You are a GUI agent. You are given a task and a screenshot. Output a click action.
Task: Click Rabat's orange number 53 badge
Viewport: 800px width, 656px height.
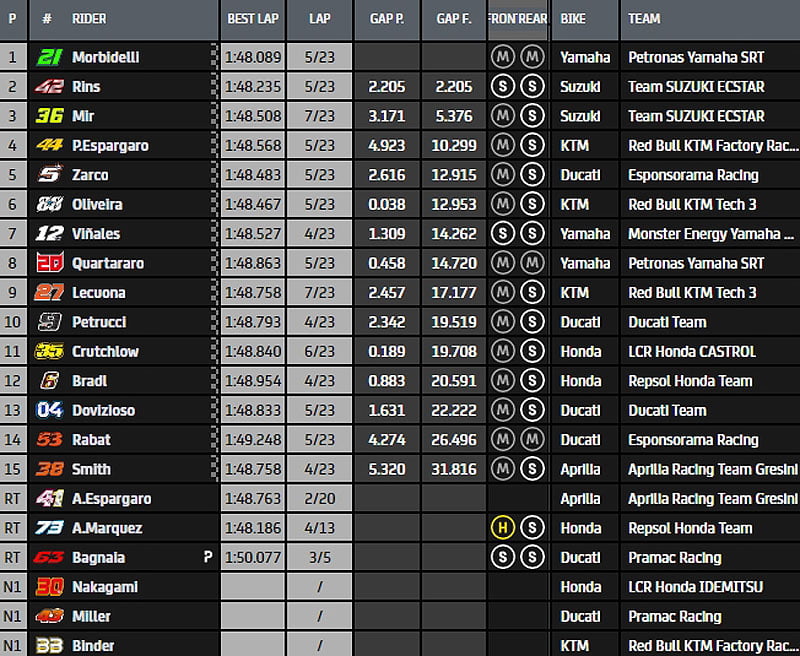[x=49, y=440]
